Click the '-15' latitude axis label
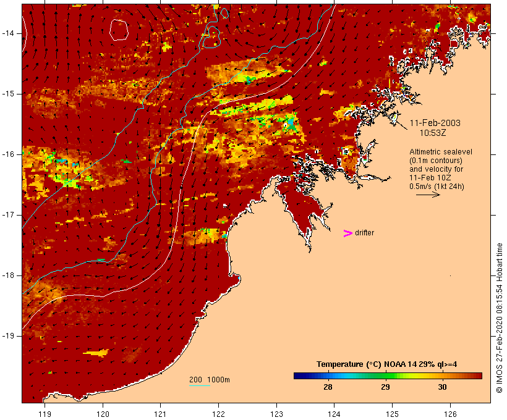 [x=8, y=94]
